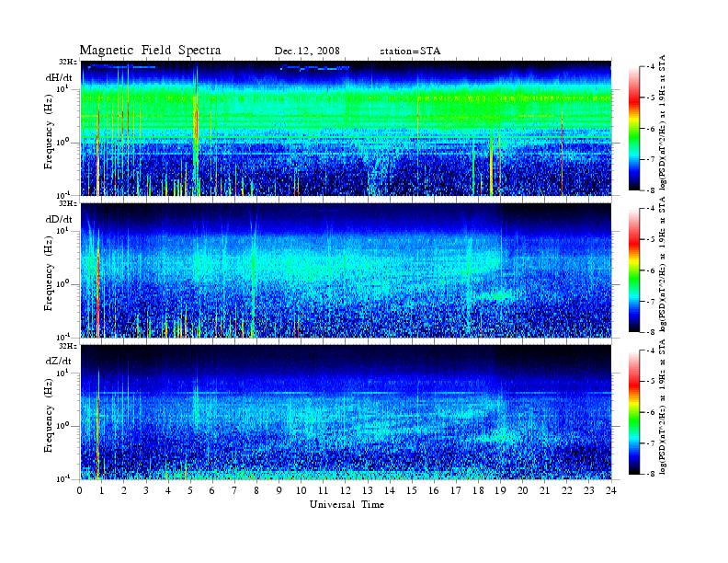The width and height of the screenshot is (728, 563).
Task: Click the dZ/dt spectrogram plot
Action: pyautogui.click(x=346, y=411)
